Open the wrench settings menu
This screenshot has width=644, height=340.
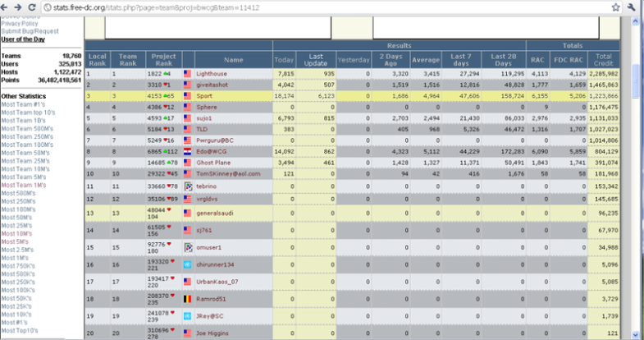(x=633, y=7)
